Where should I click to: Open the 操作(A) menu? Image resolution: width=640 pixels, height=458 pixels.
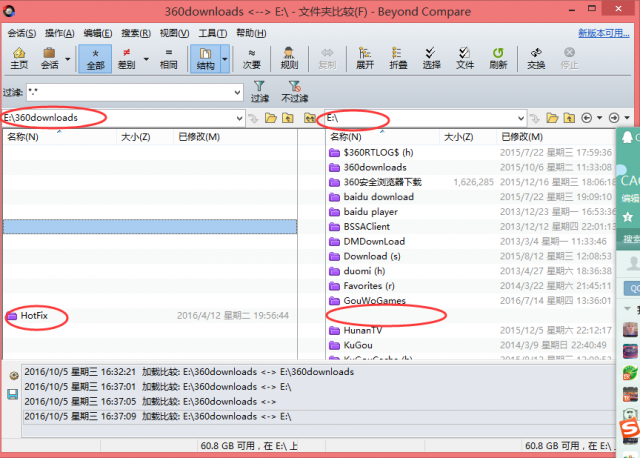(x=60, y=33)
